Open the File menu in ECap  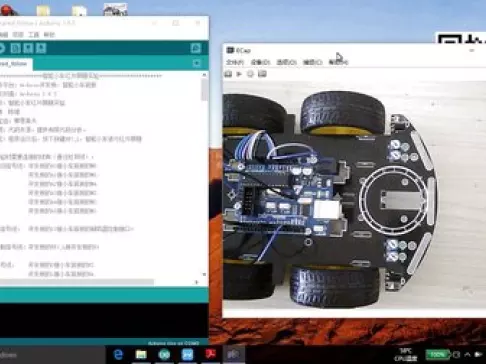click(x=235, y=62)
